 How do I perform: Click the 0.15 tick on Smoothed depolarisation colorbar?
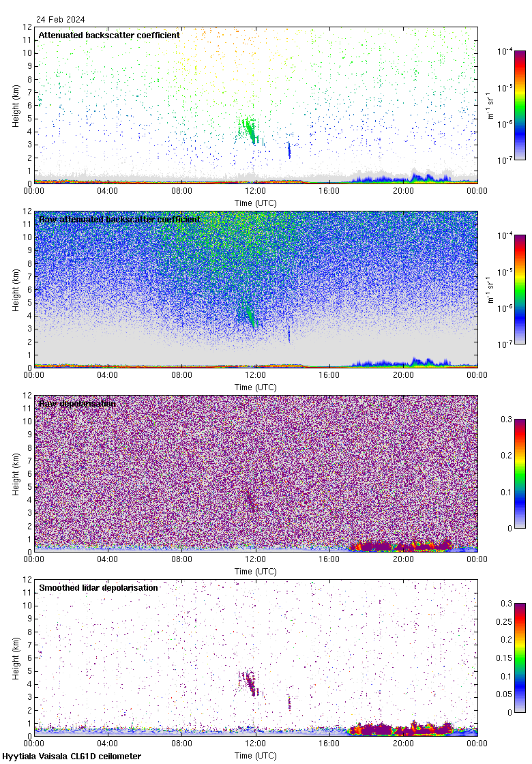(504, 658)
